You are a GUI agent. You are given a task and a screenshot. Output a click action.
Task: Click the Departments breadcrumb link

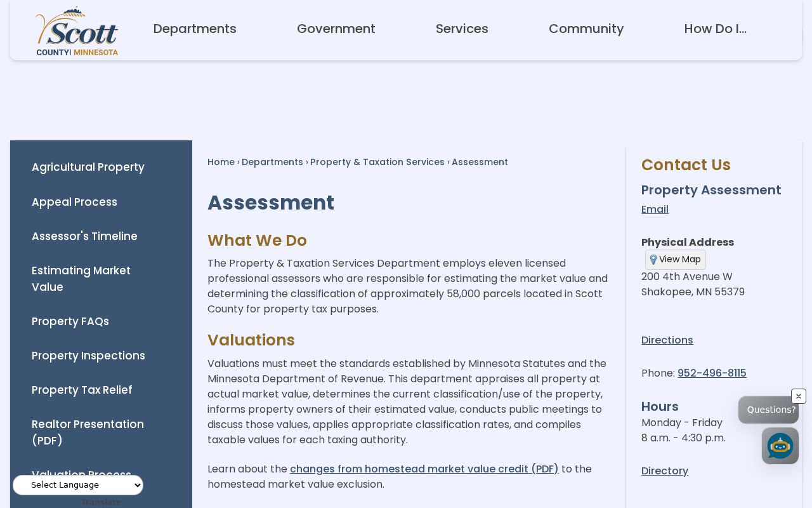click(x=272, y=162)
